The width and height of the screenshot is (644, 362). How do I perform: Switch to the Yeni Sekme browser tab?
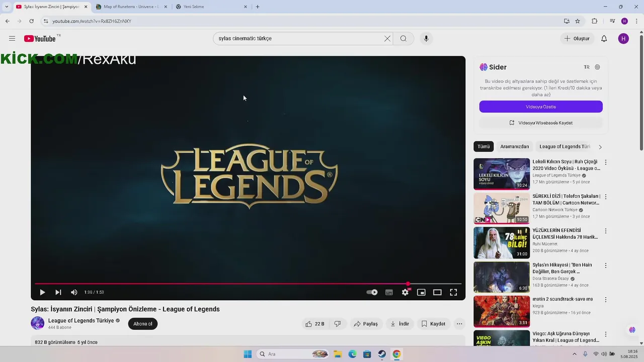[211, 7]
